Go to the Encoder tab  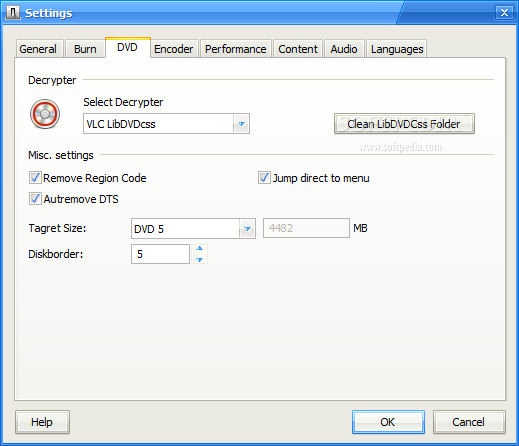tap(174, 49)
